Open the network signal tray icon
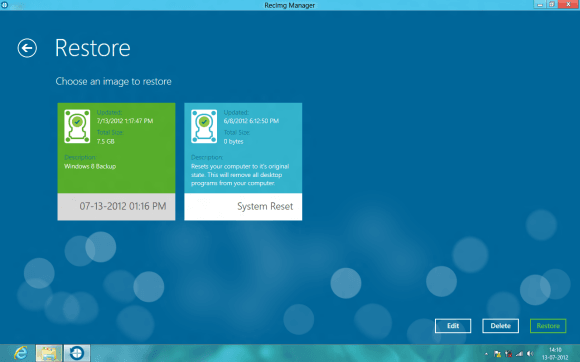580x362 pixels. click(519, 354)
